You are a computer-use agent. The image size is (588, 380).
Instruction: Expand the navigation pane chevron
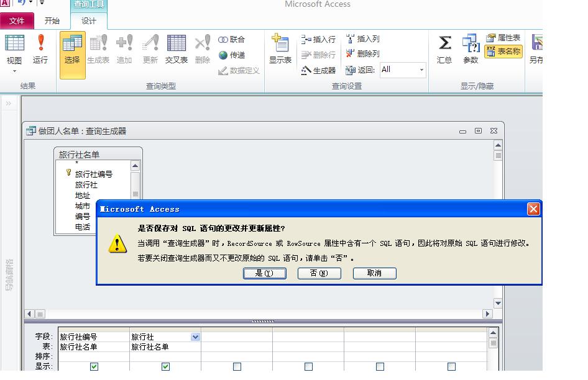tap(8, 103)
